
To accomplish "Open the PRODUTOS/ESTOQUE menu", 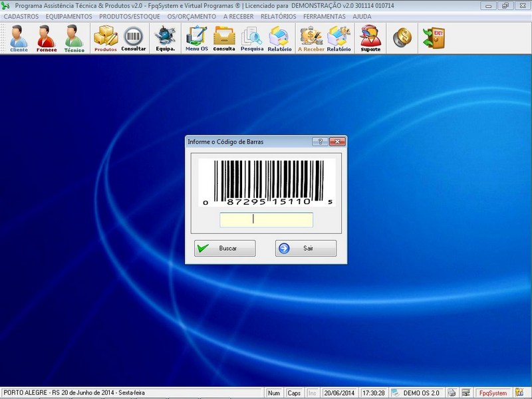I will click(130, 17).
